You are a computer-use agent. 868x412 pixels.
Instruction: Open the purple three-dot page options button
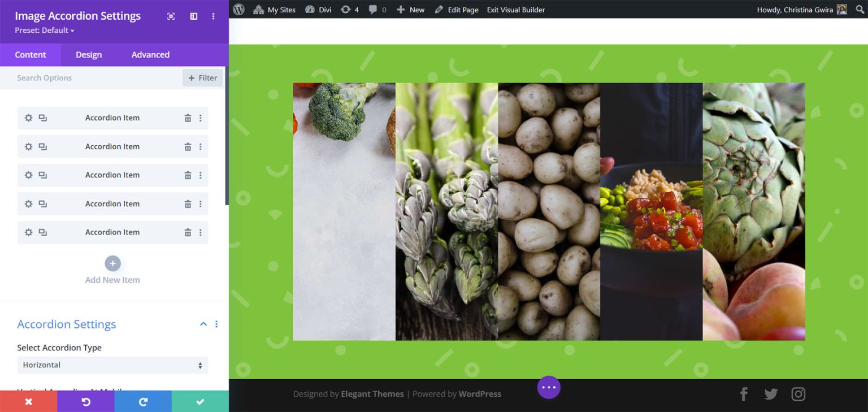point(548,387)
